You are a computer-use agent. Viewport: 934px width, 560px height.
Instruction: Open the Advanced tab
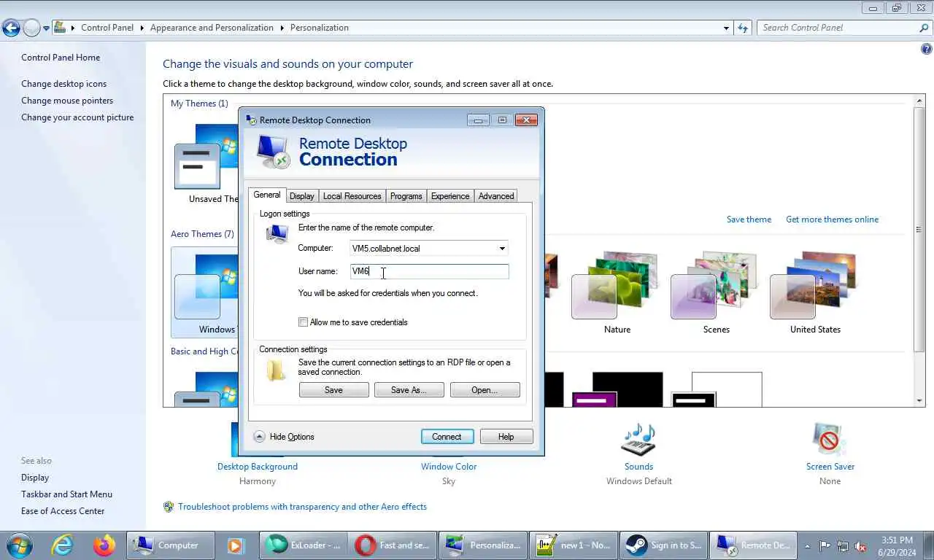pyautogui.click(x=496, y=196)
